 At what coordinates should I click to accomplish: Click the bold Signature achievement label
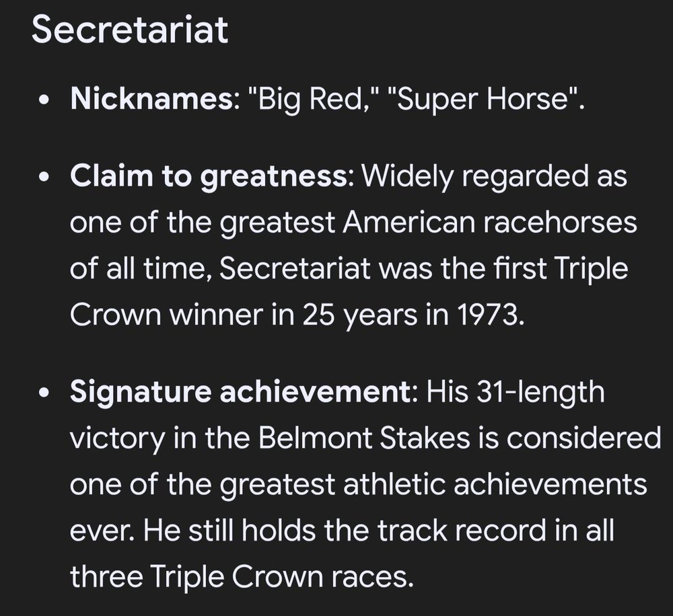point(240,392)
